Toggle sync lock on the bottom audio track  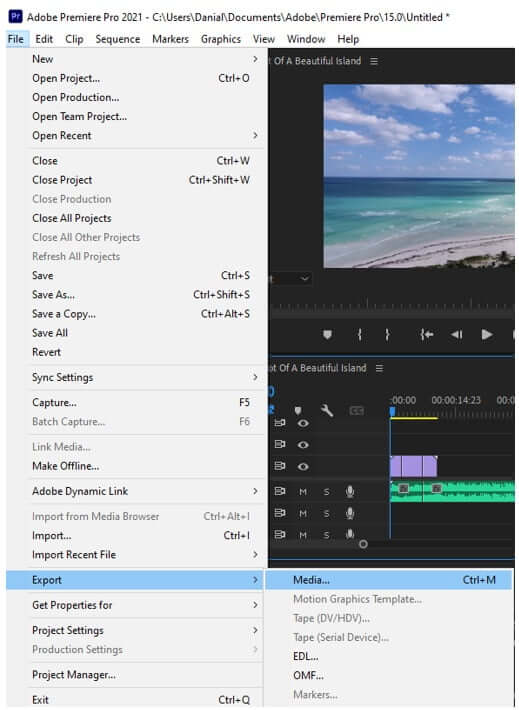[280, 535]
